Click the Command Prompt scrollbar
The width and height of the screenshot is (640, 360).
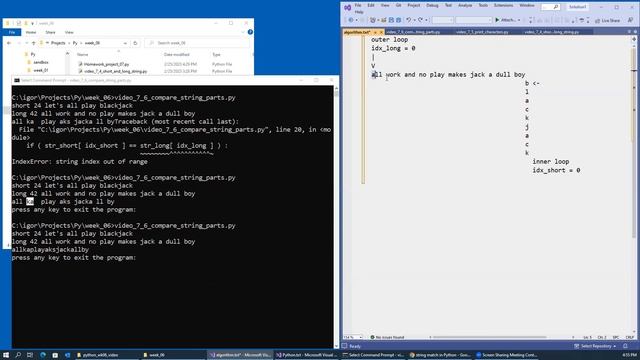tap(336, 216)
